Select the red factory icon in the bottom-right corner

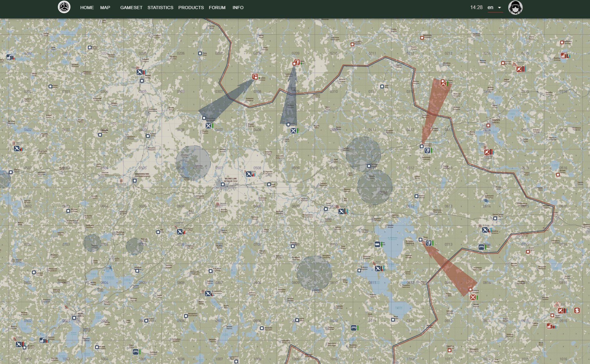pyautogui.click(x=549, y=326)
